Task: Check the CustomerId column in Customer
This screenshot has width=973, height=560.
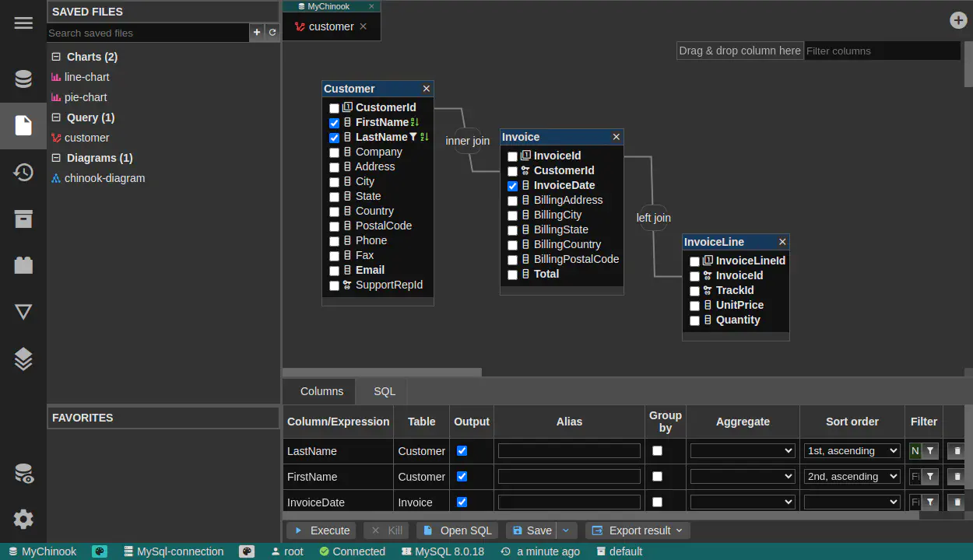Action: (334, 108)
